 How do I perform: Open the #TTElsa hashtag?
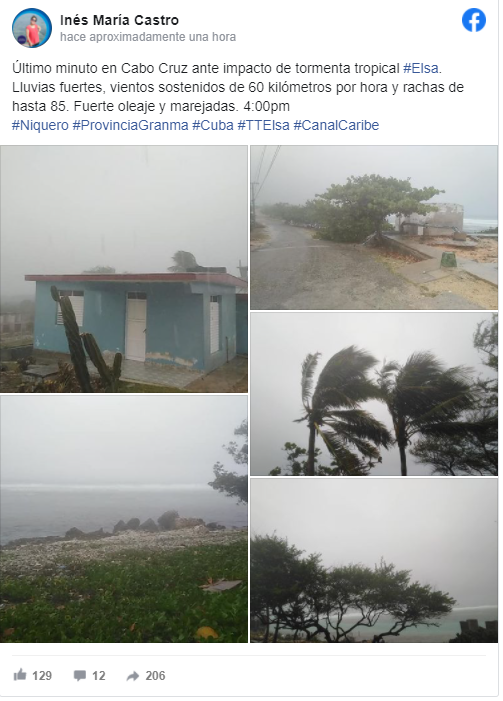pos(263,125)
